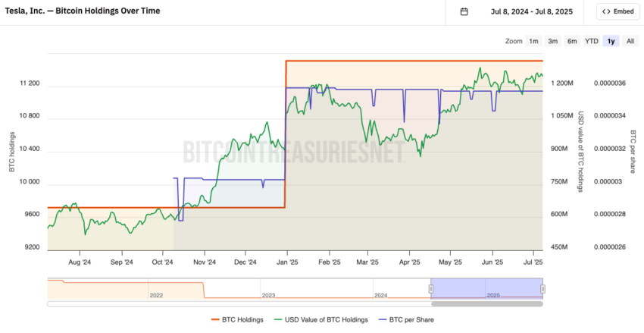Switch zoom to 6m
The image size is (644, 333).
click(x=572, y=41)
